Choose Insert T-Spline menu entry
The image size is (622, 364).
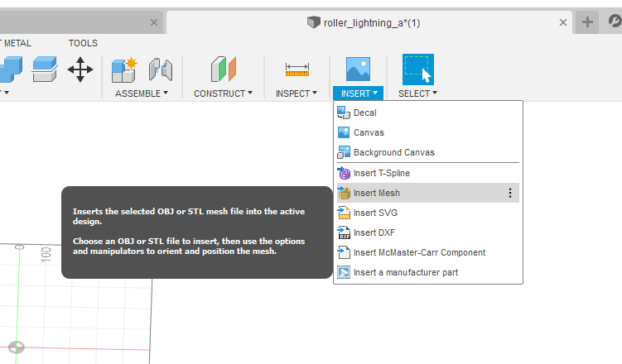tap(428, 173)
